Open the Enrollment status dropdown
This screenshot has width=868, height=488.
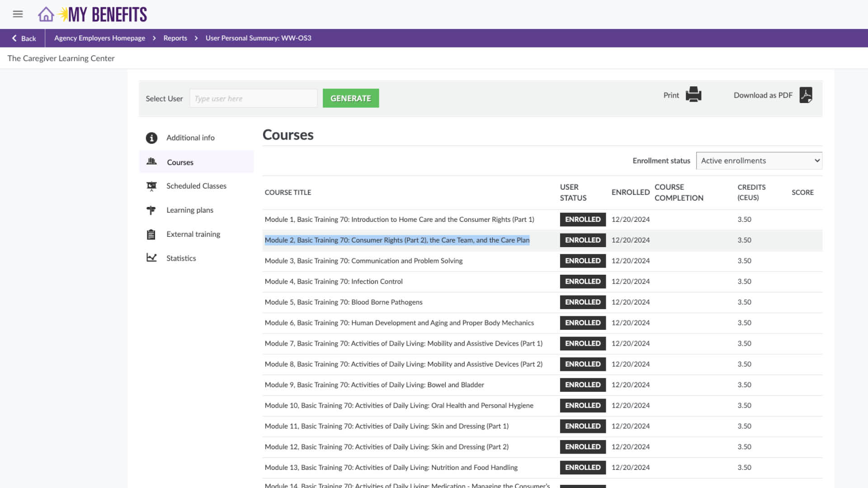[759, 161]
